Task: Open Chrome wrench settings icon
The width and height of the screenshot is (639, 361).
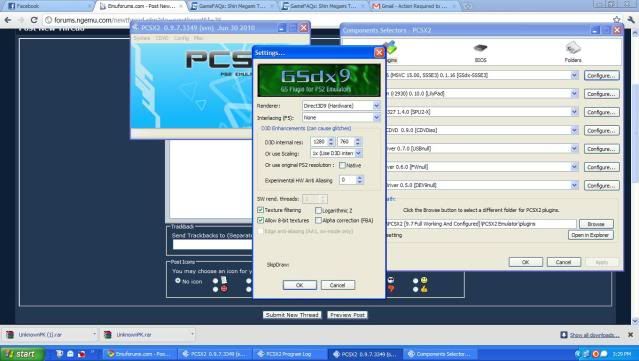Action: [631, 20]
